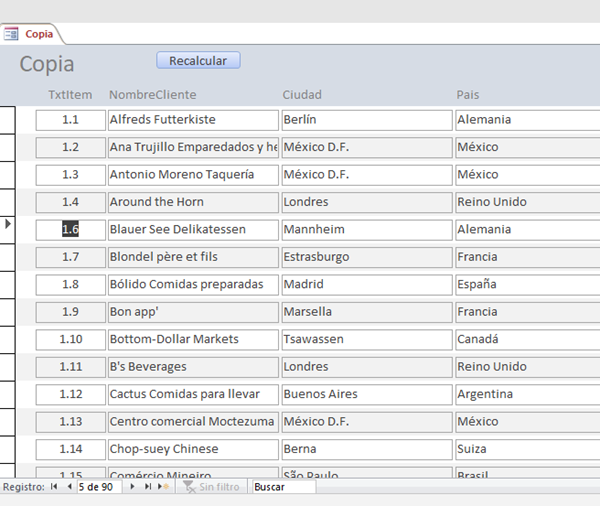Click the NombreCliente column label

coord(153,95)
